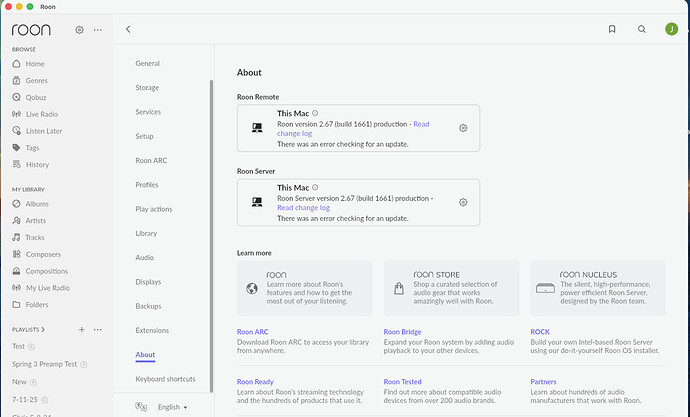Open bookmarks icon in top bar
Image resolution: width=690 pixels, height=417 pixels.
tap(612, 29)
